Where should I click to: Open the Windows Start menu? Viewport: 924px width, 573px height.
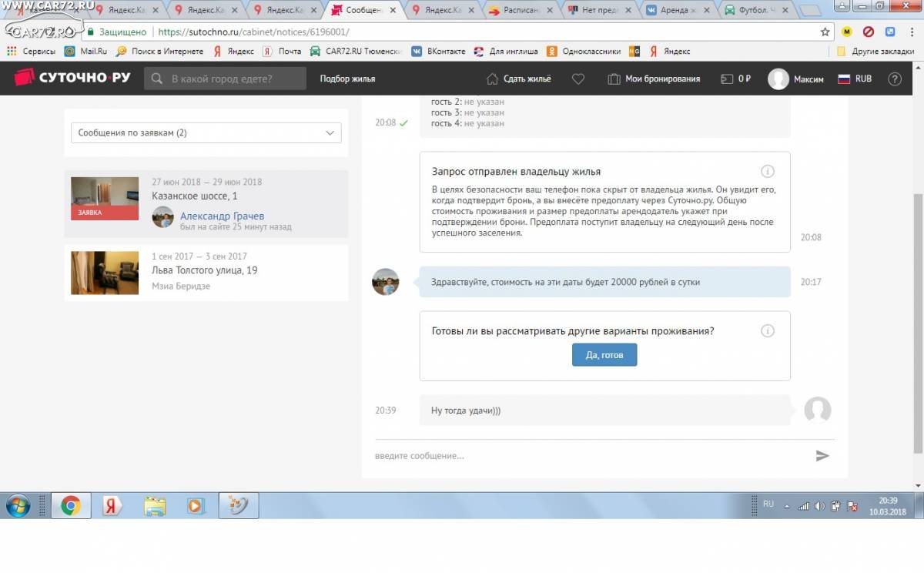pos(18,506)
